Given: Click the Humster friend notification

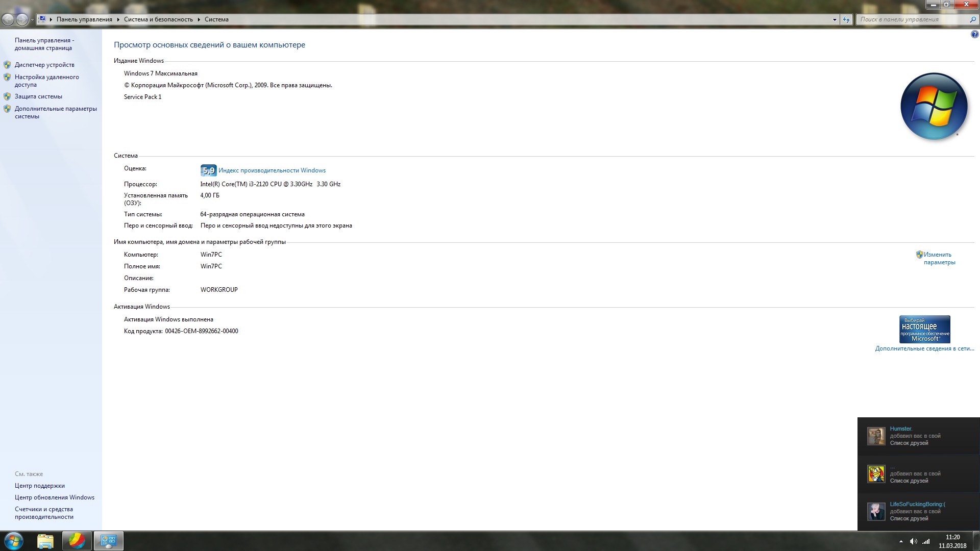Looking at the screenshot, I should pos(919,436).
